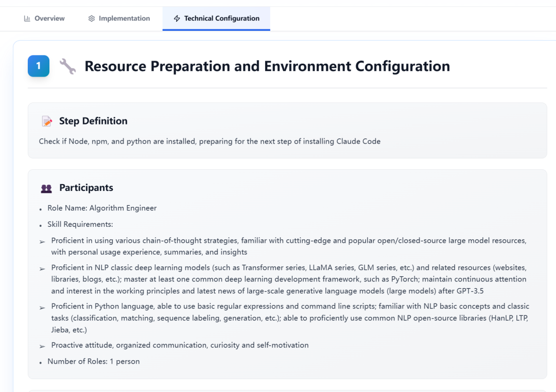The image size is (556, 392).
Task: Click the Participants people icon
Action: click(46, 188)
